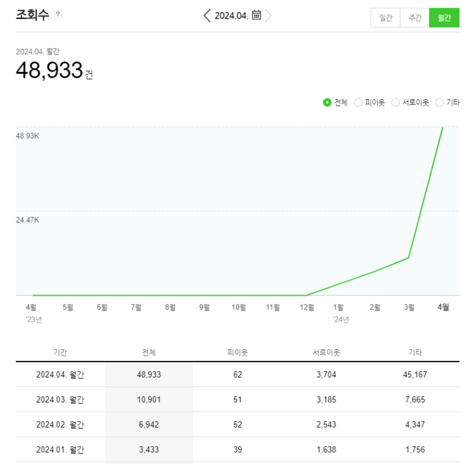The height and width of the screenshot is (464, 476).
Task: Click the 10,901 total cell
Action: (x=149, y=399)
